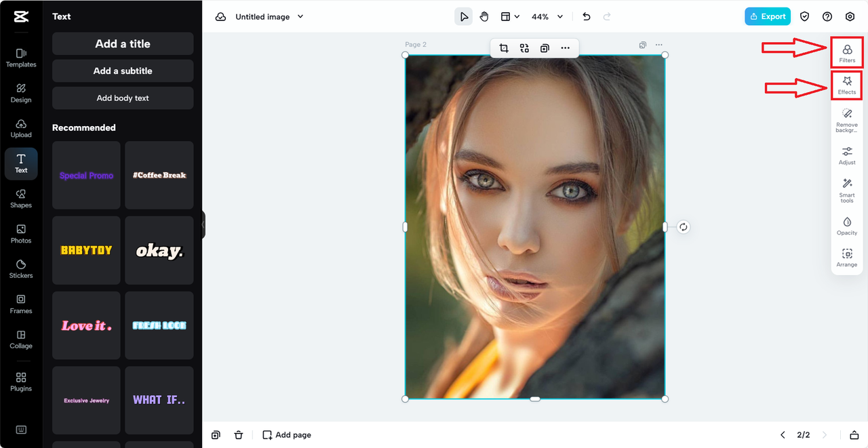Click the woman portrait image on canvas
Viewport: 868px width, 448px height.
535,227
